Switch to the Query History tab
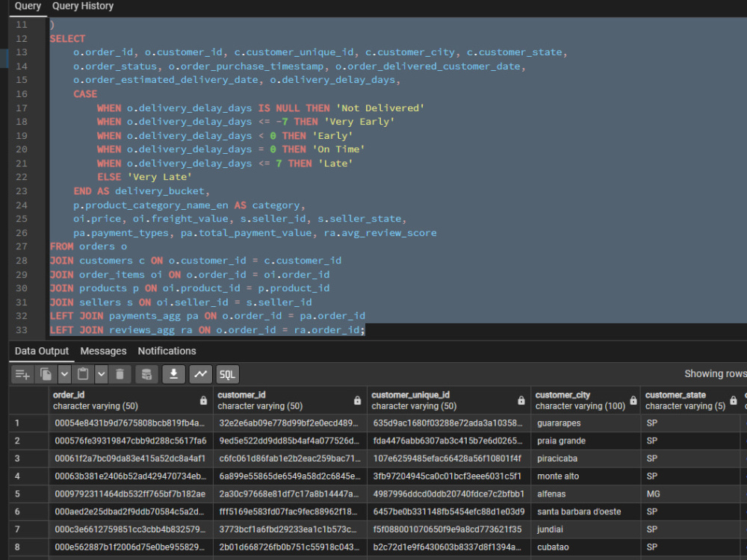This screenshot has width=747, height=560. click(83, 6)
